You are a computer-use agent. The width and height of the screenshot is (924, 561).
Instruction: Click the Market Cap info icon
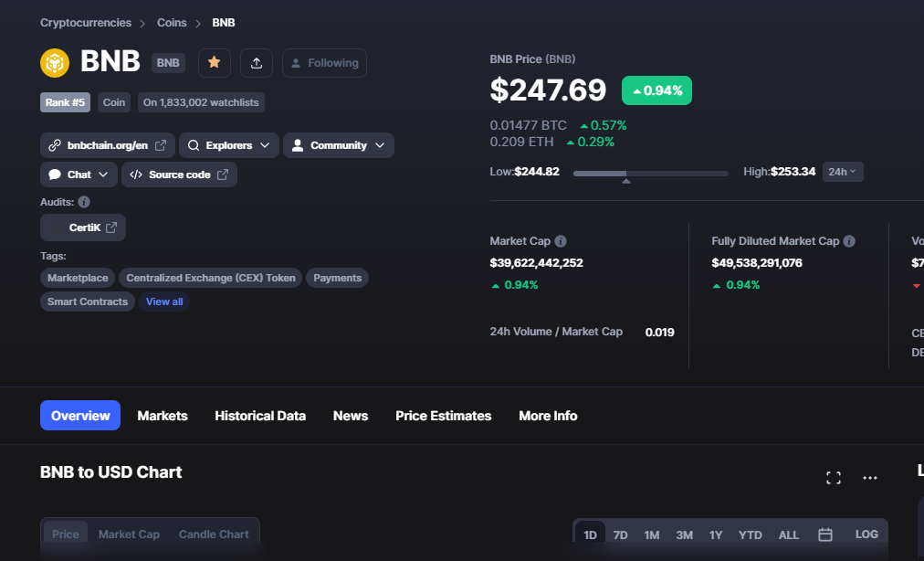click(x=561, y=241)
